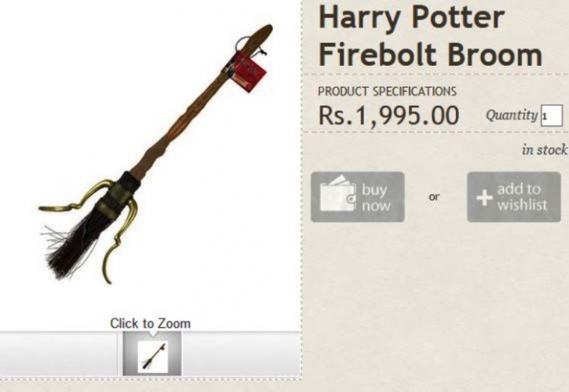Click the "buy now" button text
Image resolution: width=569 pixels, height=392 pixels.
pos(376,198)
